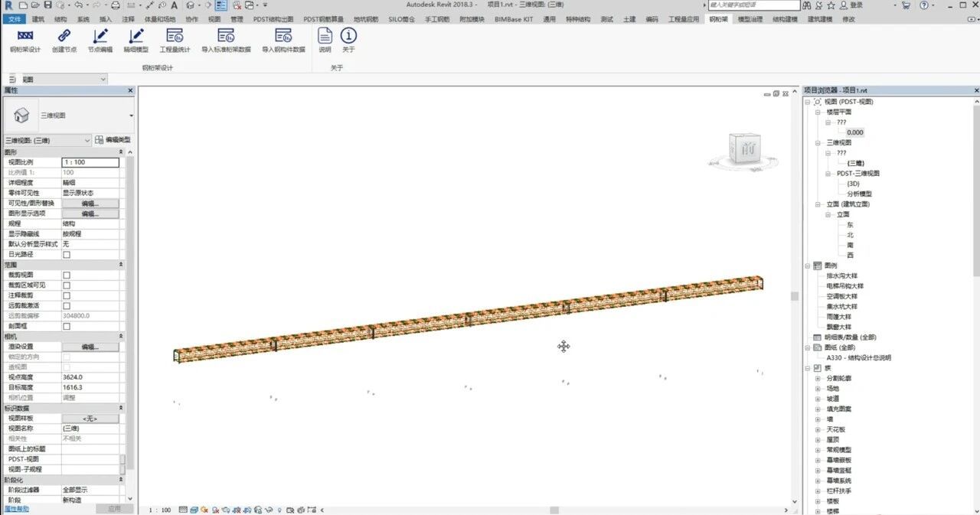Image resolution: width=980 pixels, height=515 pixels.
Task: Click the 创建节点 chain-link icon
Action: 64,40
